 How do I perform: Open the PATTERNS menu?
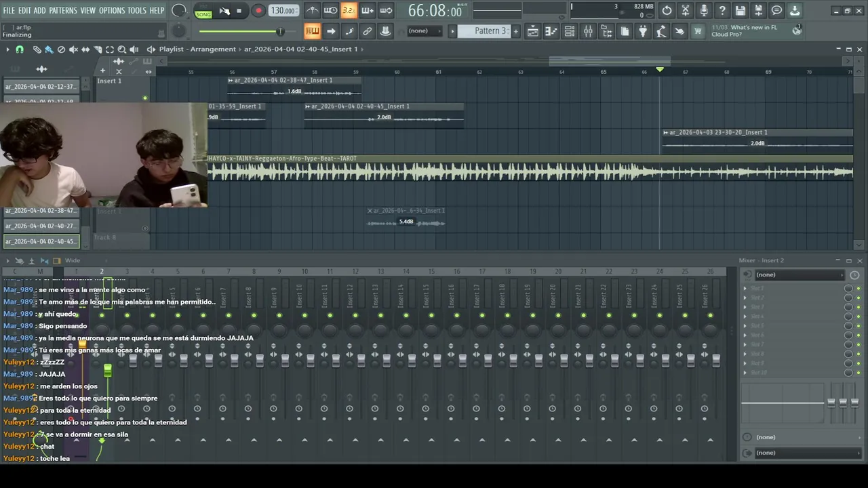click(63, 10)
